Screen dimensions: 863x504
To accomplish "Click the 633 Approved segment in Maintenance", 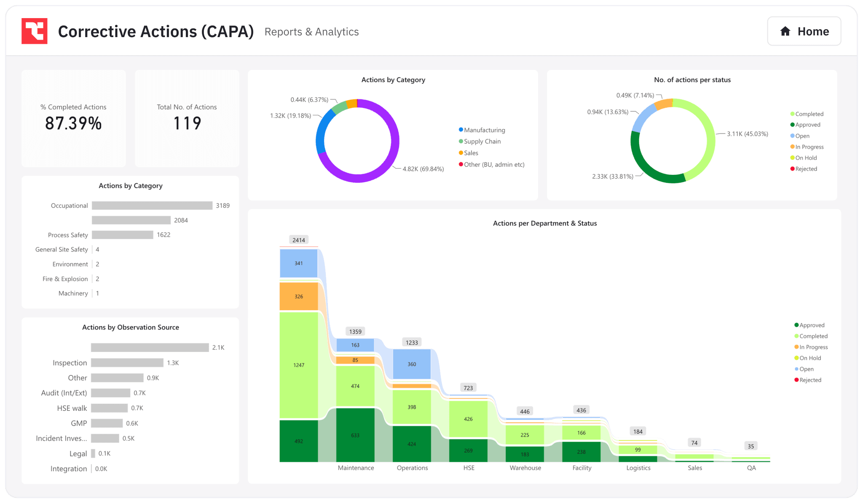I will tap(355, 435).
